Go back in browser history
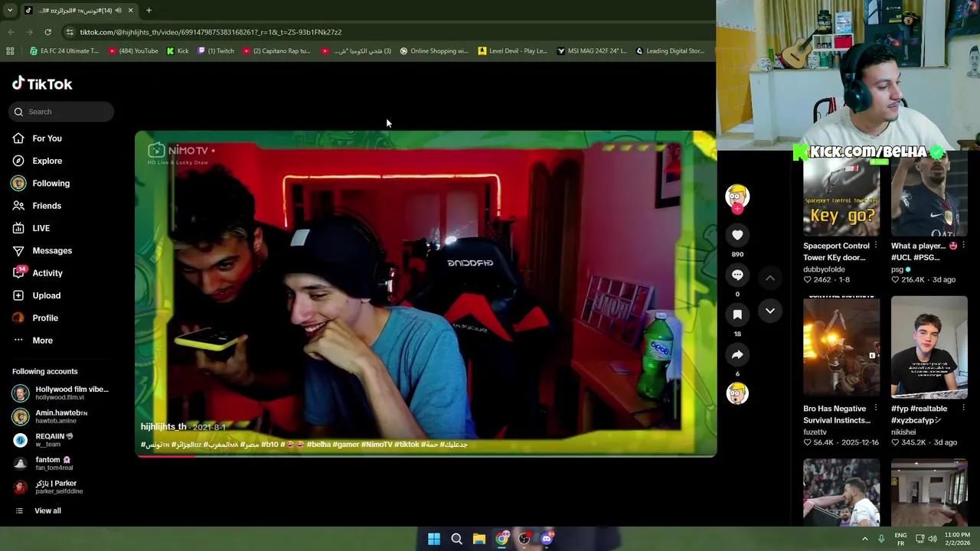 tap(11, 32)
